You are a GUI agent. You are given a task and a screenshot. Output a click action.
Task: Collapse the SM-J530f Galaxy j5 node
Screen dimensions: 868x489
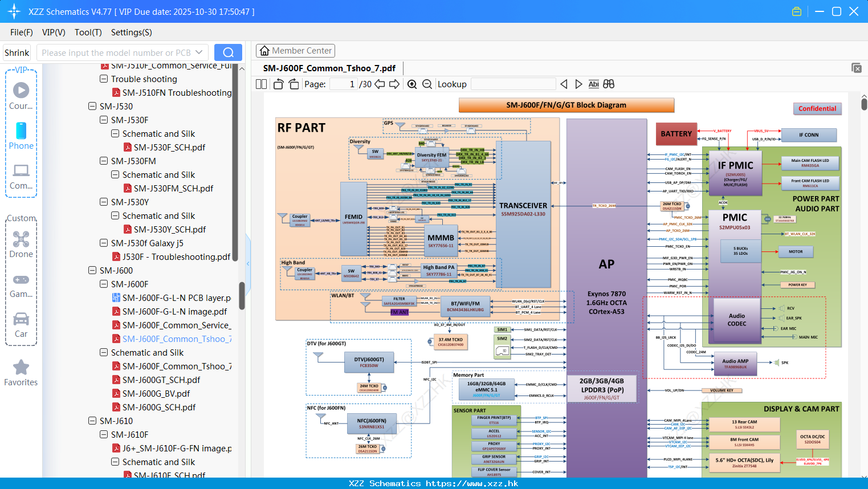104,243
